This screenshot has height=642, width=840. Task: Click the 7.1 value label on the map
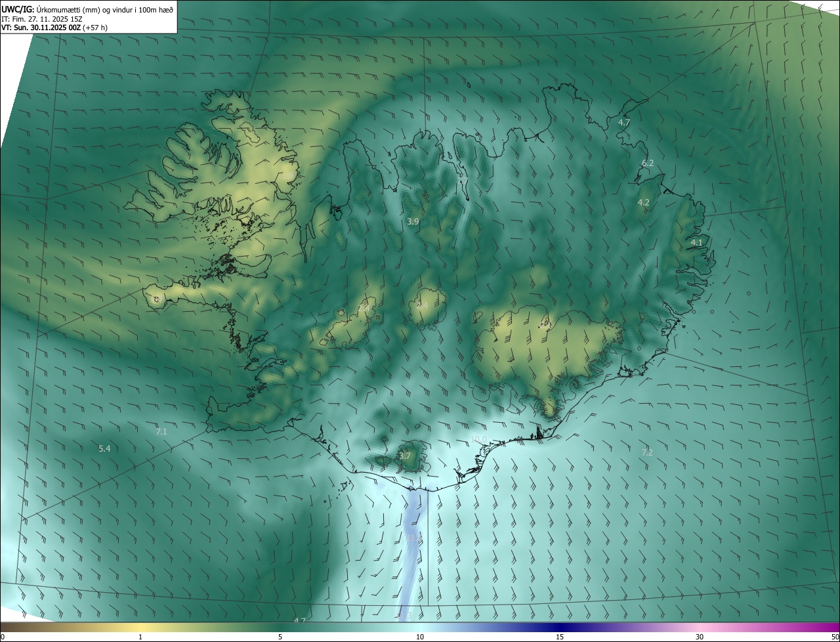[161, 432]
